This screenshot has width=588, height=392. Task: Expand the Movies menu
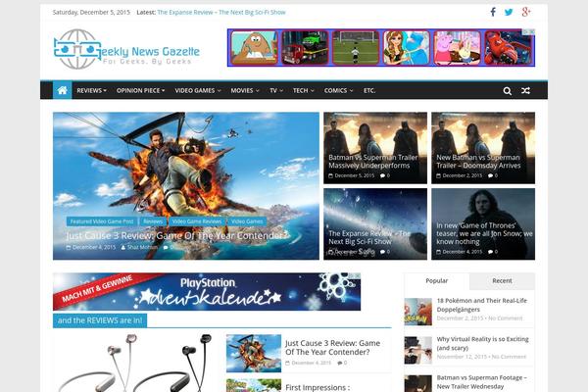tap(244, 90)
